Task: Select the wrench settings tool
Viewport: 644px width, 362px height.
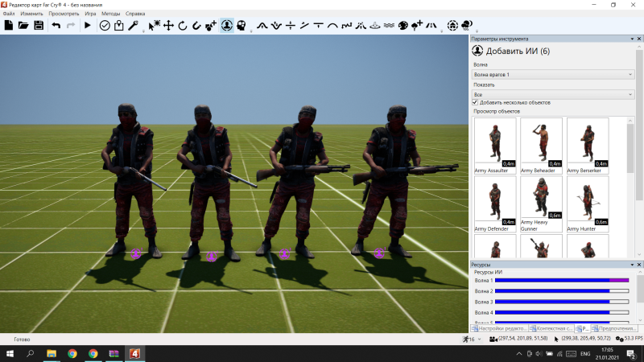Action: point(133,26)
